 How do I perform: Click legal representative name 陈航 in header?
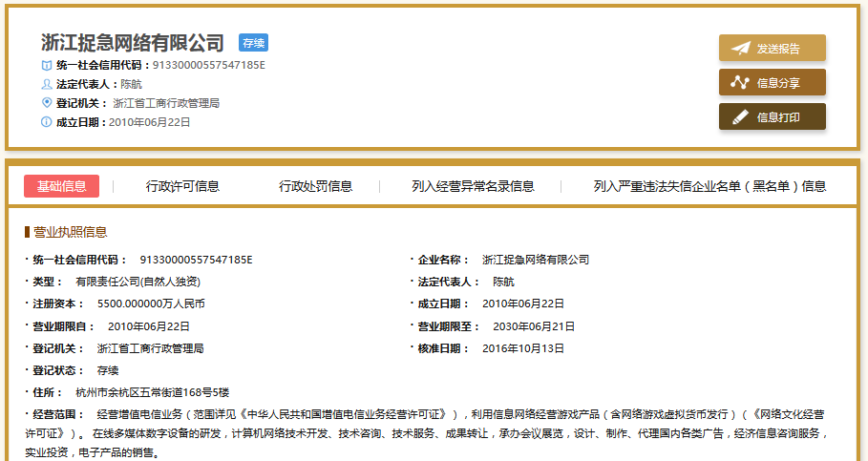131,84
